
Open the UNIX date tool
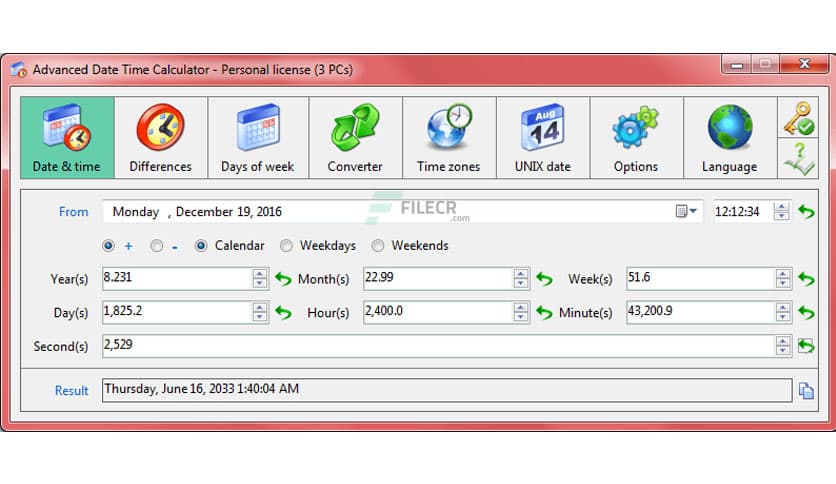click(x=543, y=138)
